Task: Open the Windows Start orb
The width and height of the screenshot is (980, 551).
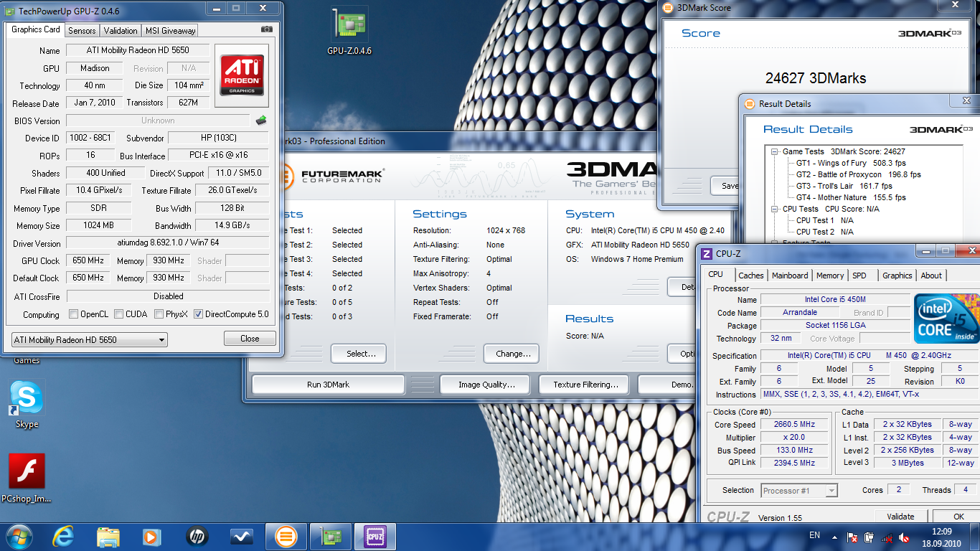Action: (x=19, y=537)
